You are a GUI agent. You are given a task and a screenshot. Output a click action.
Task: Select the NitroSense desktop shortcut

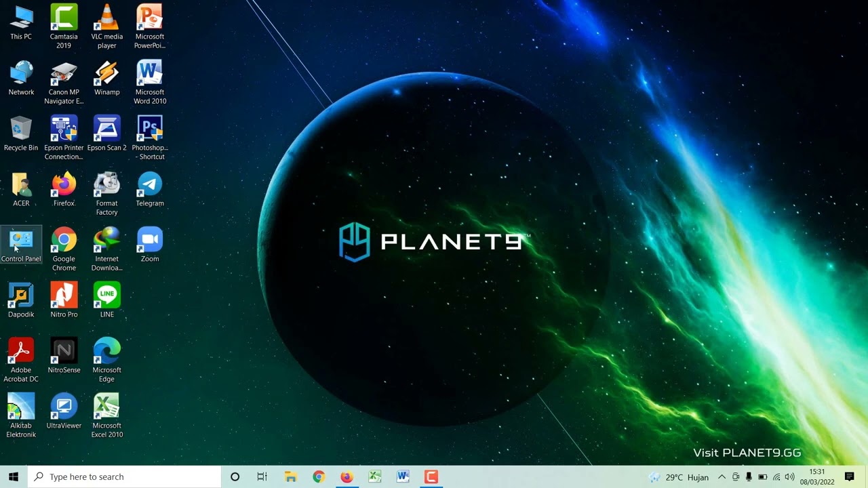64,356
